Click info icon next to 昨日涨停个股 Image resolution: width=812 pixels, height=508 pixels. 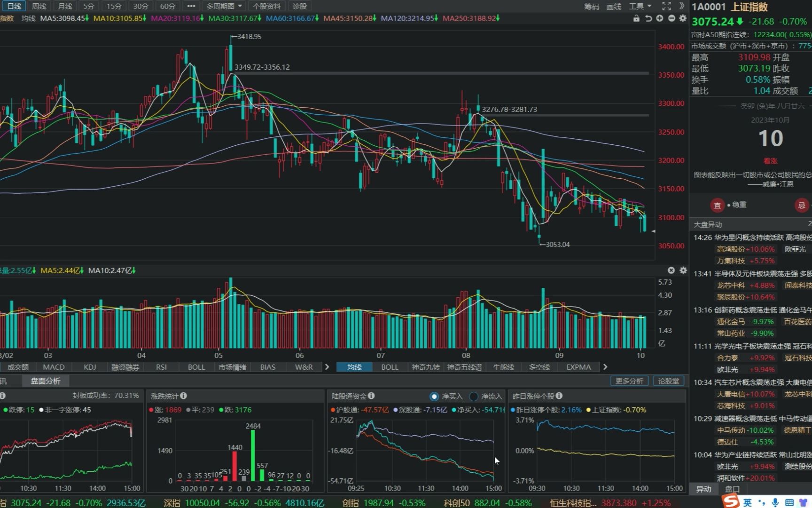tap(559, 396)
